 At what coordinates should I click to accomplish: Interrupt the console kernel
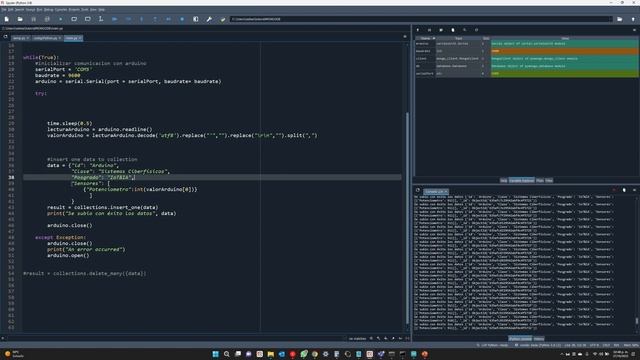coord(614,190)
